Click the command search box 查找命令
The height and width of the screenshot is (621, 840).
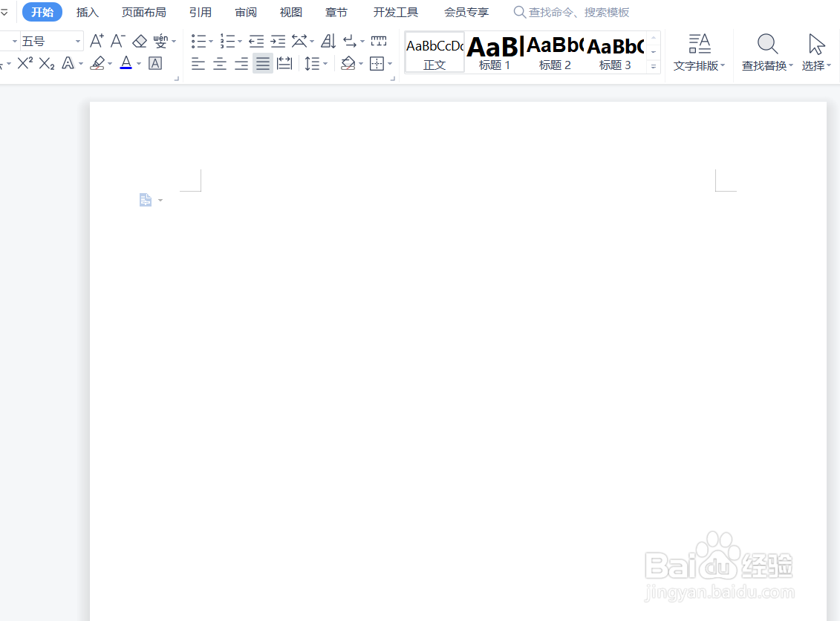pos(571,12)
